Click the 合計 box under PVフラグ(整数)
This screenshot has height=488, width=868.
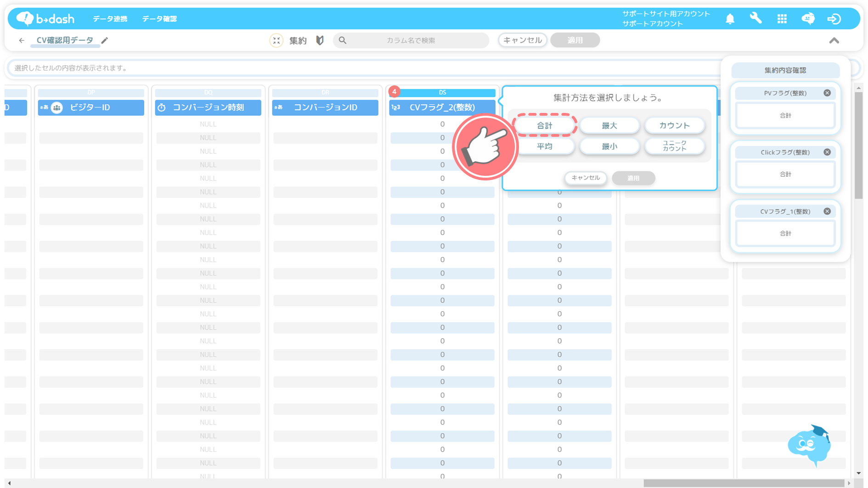pos(785,115)
